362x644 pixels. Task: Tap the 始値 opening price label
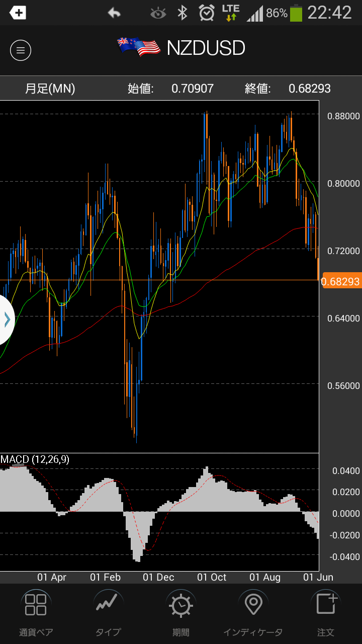[141, 89]
